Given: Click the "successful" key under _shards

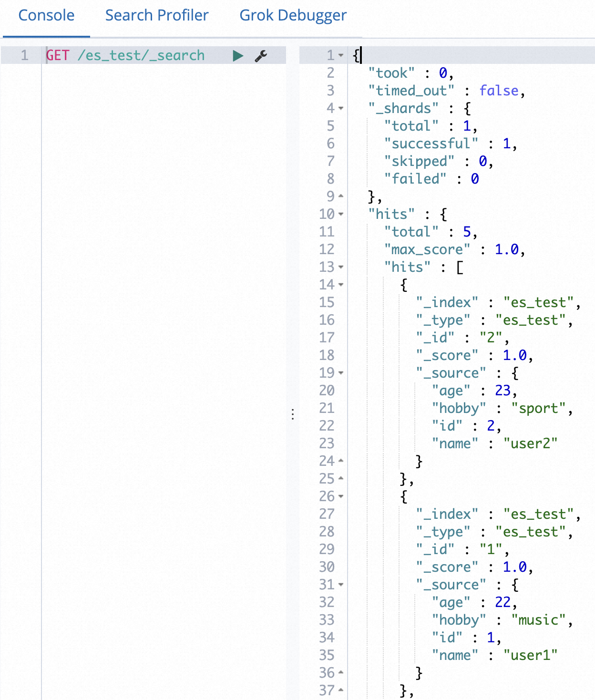Looking at the screenshot, I should tap(431, 144).
